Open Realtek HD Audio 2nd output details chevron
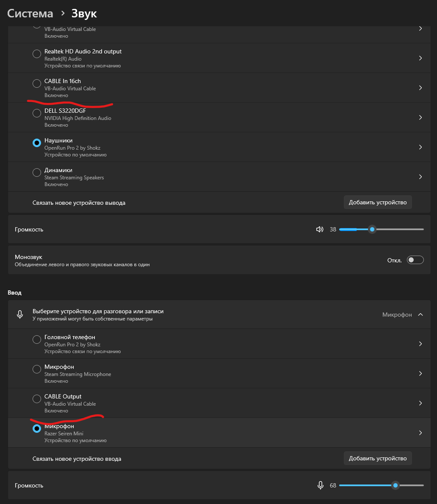 [420, 58]
